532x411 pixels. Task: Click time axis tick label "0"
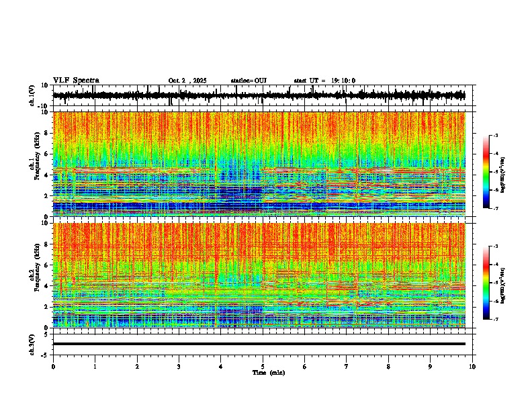coord(53,367)
